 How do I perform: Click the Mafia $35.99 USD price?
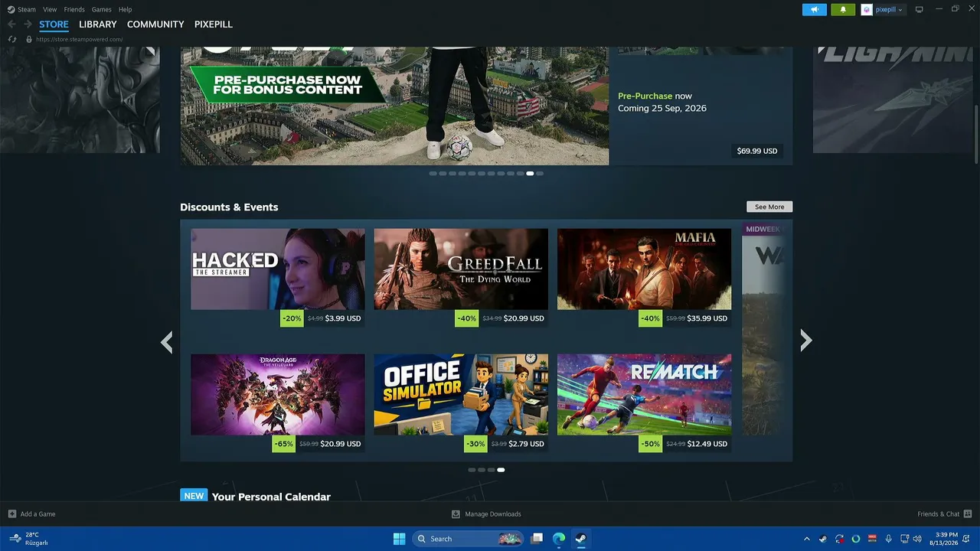pyautogui.click(x=707, y=318)
